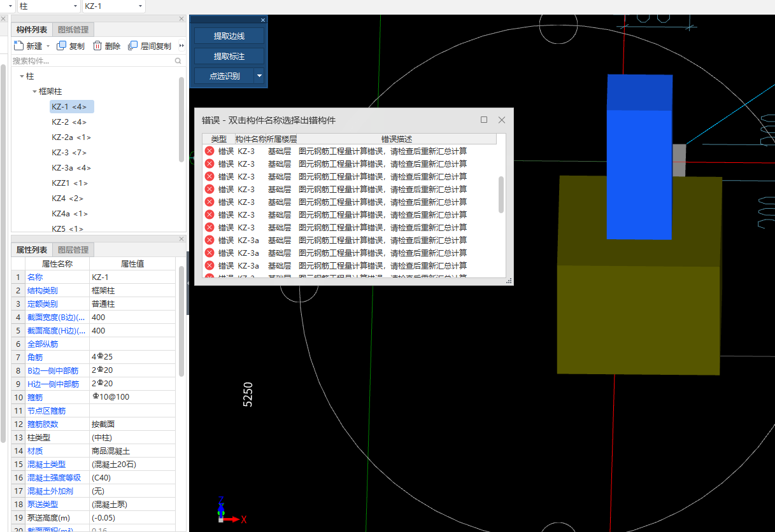Switch to the 构件列表 tab
This screenshot has width=775, height=532.
[32, 29]
